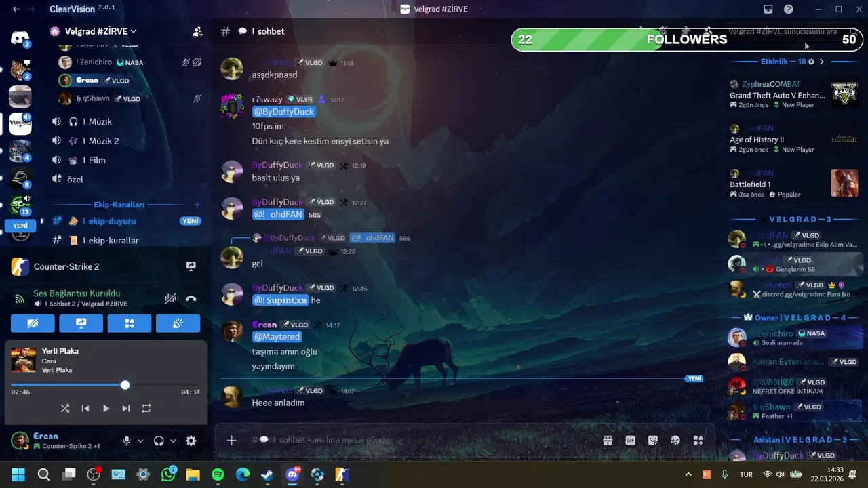Open the help question mark icon
868x488 pixels.
(x=789, y=9)
